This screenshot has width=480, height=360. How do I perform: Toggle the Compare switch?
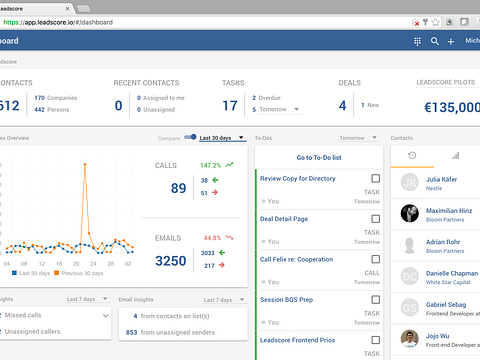coord(190,137)
